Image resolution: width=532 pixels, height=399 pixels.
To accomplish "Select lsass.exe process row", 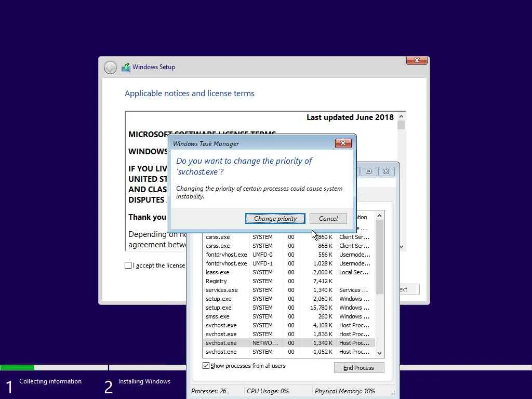I will pos(289,272).
